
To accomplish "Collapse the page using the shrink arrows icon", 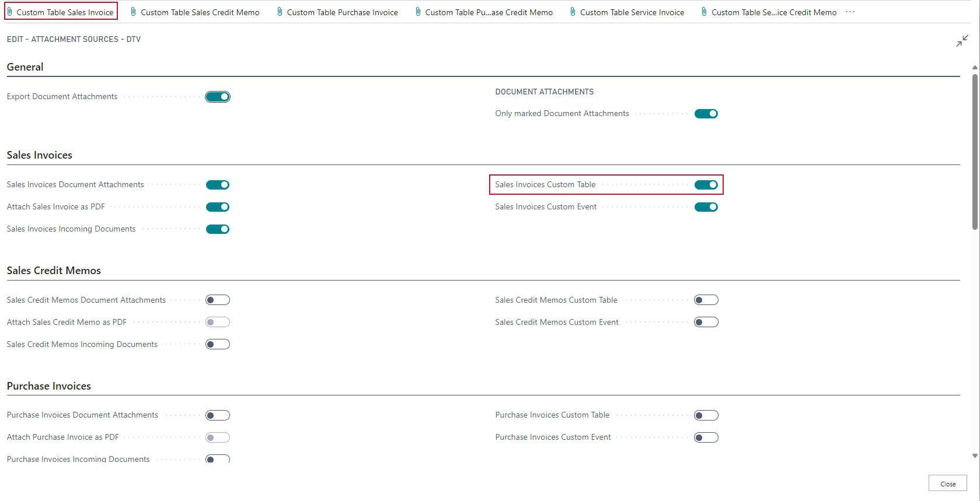I will click(962, 41).
